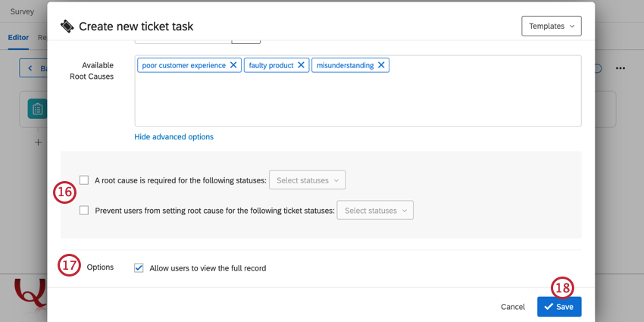Click Hide advanced options link

pos(174,137)
